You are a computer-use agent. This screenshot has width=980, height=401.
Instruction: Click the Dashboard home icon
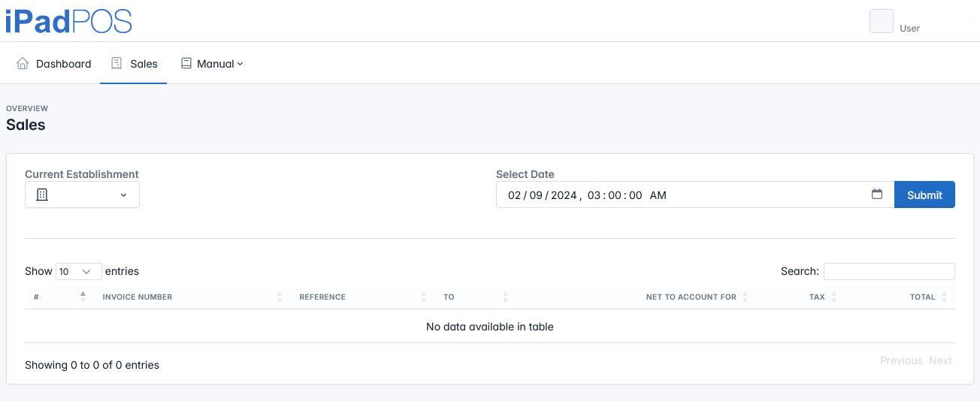(x=23, y=64)
